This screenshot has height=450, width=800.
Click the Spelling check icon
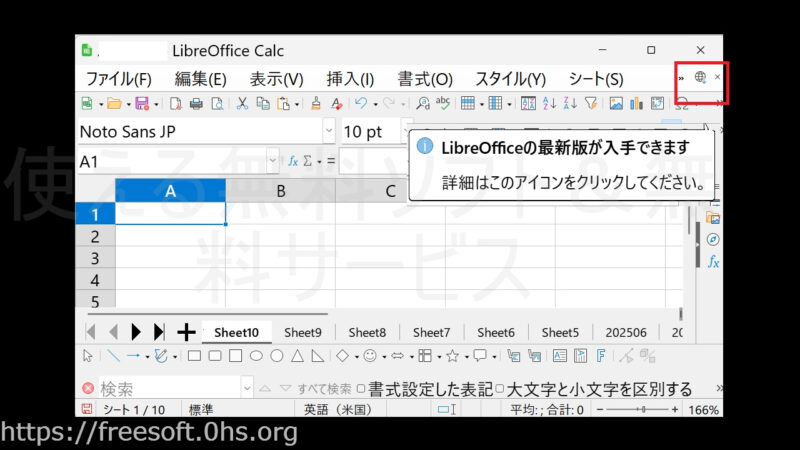[442, 103]
